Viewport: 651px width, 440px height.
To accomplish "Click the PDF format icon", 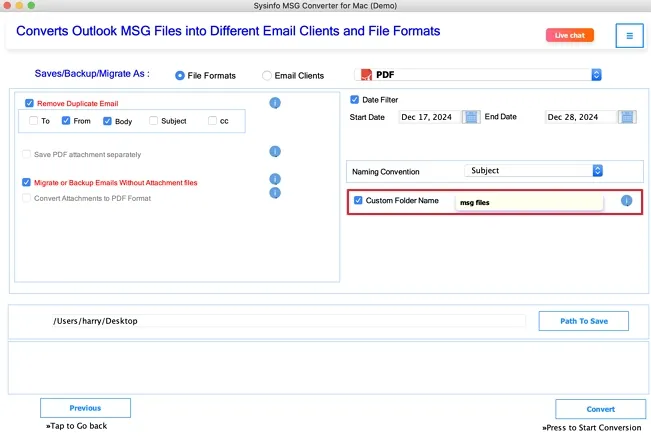I will pos(366,75).
